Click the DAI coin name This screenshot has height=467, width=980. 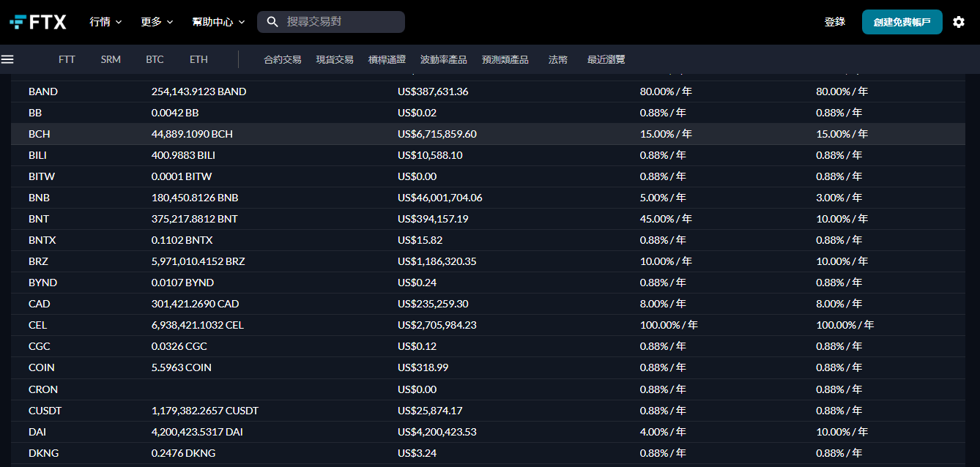(x=37, y=432)
